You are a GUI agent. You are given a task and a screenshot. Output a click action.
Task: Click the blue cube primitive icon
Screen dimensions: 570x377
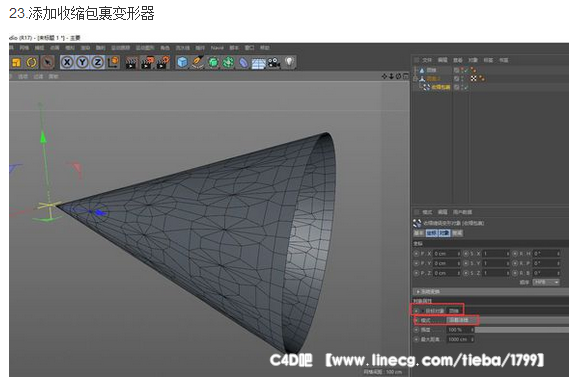click(182, 62)
